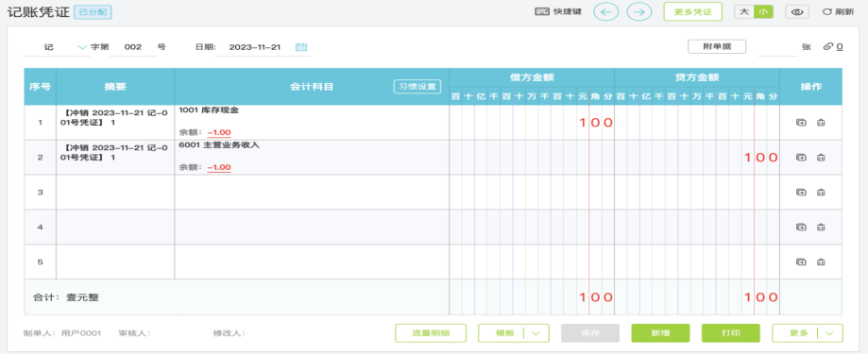Switch font size to 小
868x355 pixels.
[763, 11]
